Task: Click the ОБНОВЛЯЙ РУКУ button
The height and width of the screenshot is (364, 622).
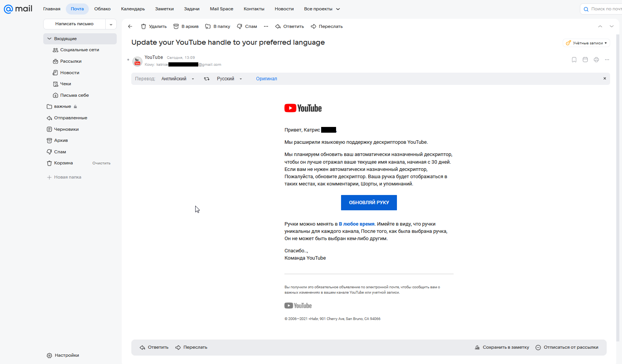Action: coord(369,203)
